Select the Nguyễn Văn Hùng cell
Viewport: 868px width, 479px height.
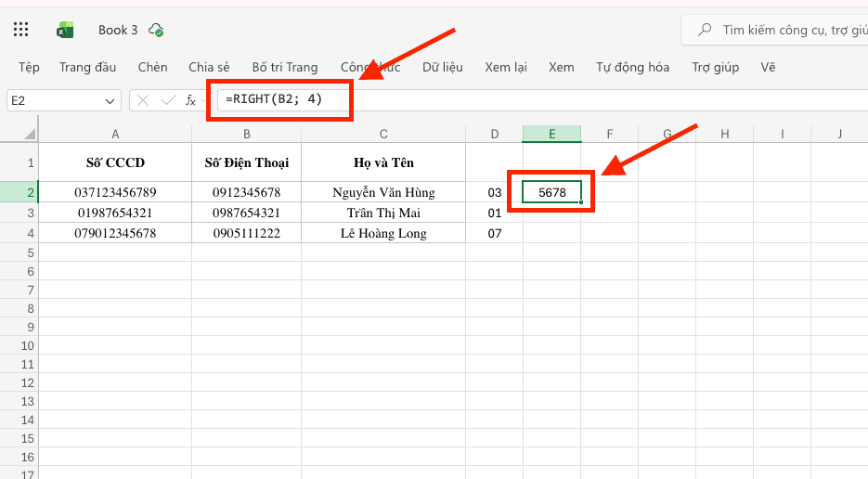(383, 192)
